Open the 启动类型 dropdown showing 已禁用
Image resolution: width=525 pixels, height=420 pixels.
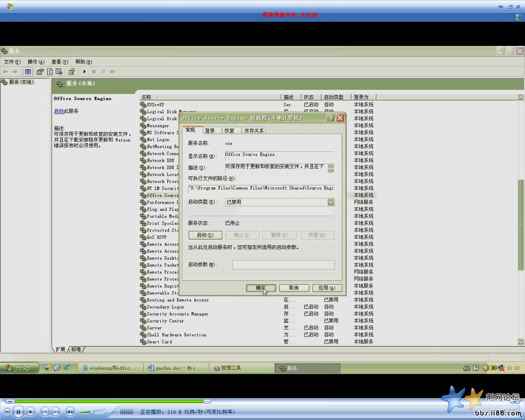point(331,202)
